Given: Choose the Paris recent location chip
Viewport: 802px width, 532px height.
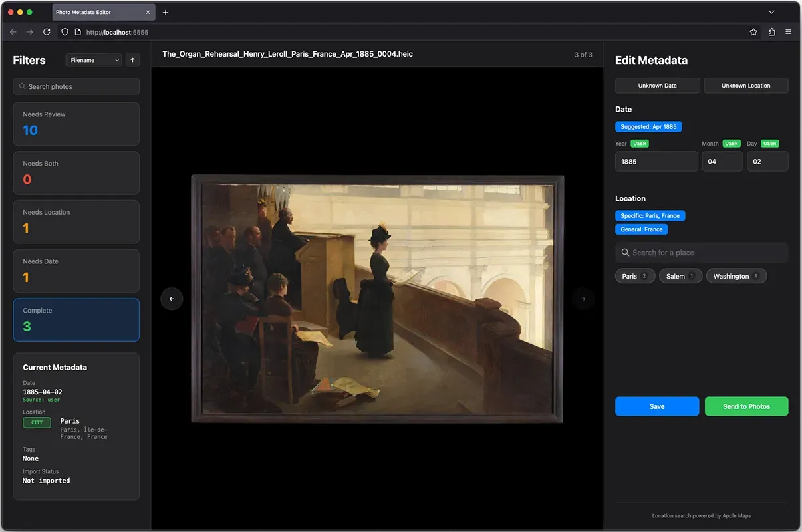Looking at the screenshot, I should (x=635, y=276).
